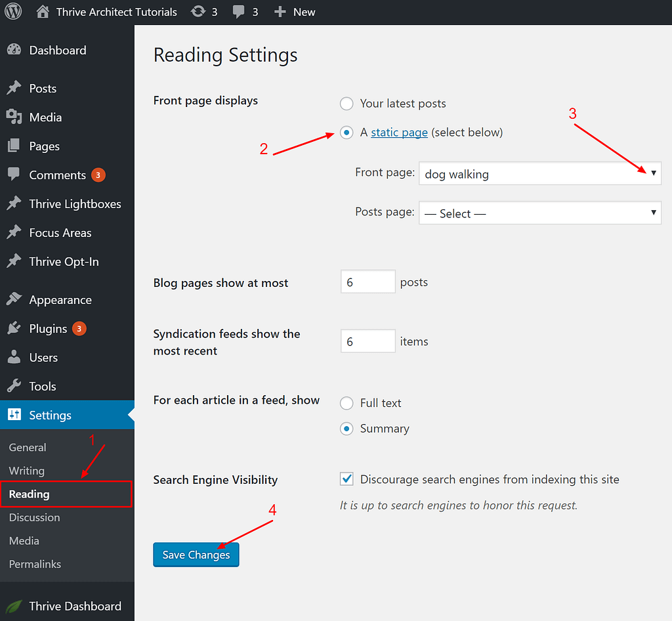Open Comments menu item in sidebar
Screen dimensions: 672x621
coord(67,175)
